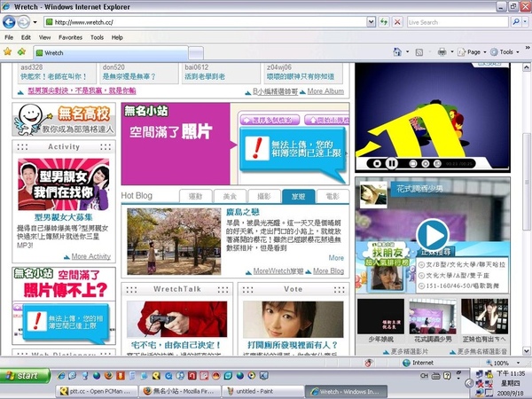Go to the Home page icon
Image resolution: width=532 pixels, height=399 pixels.
[397, 52]
